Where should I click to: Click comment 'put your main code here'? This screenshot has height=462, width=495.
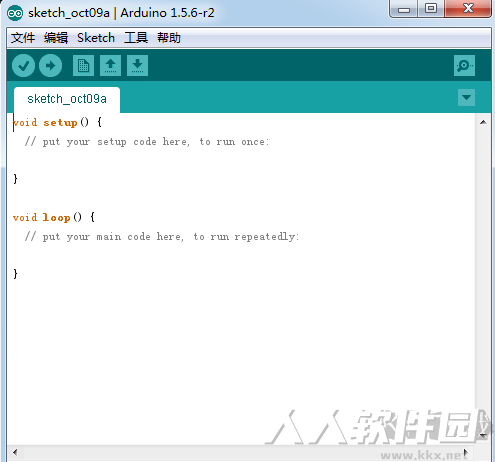click(112, 237)
